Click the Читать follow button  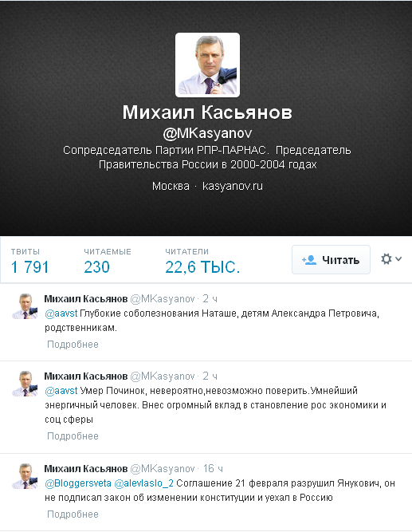(x=331, y=260)
